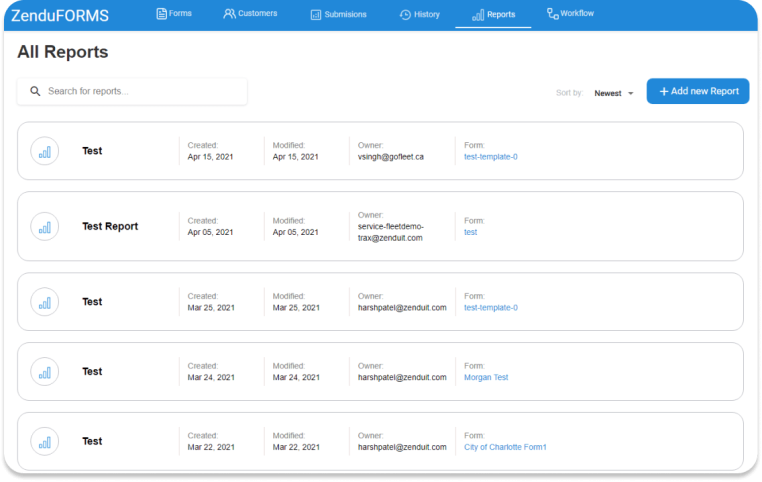Click the Workflow nodes icon
This screenshot has height=482, width=762.
pos(552,14)
